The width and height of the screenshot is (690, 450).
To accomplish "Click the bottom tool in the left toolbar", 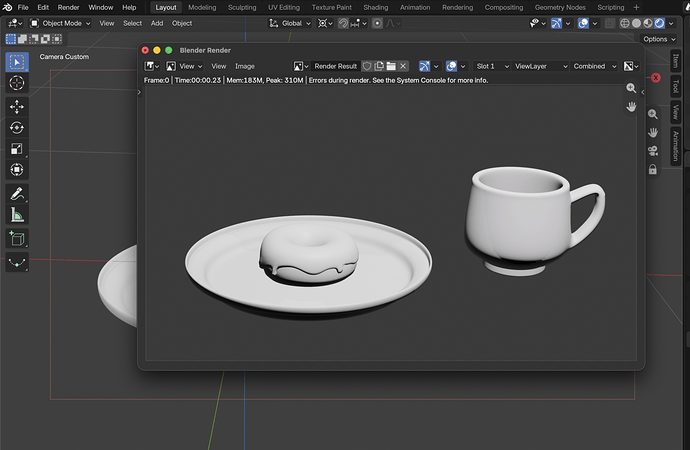I will [17, 263].
